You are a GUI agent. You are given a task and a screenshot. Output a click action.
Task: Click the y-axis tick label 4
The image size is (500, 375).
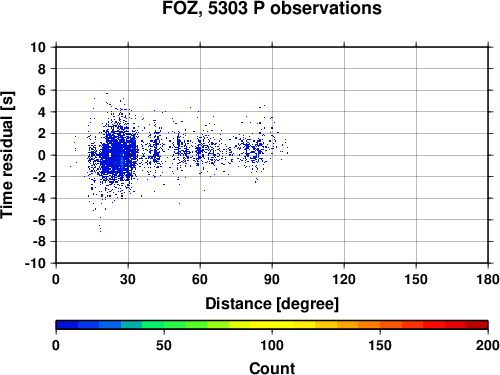coord(42,112)
